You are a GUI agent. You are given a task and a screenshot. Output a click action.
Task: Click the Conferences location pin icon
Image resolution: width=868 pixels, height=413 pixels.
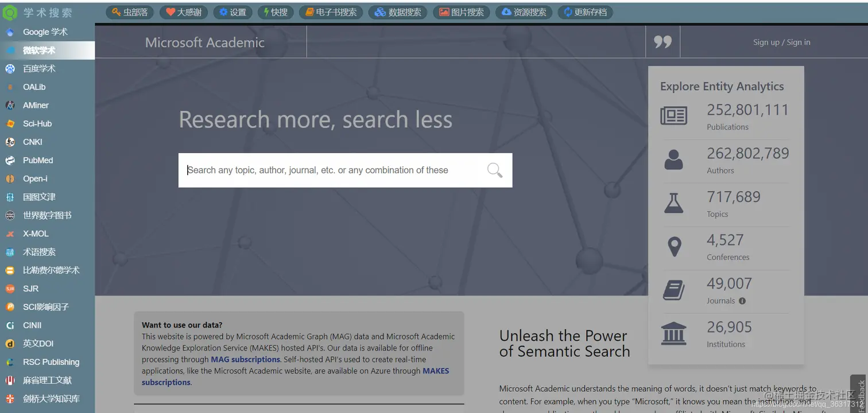(675, 247)
